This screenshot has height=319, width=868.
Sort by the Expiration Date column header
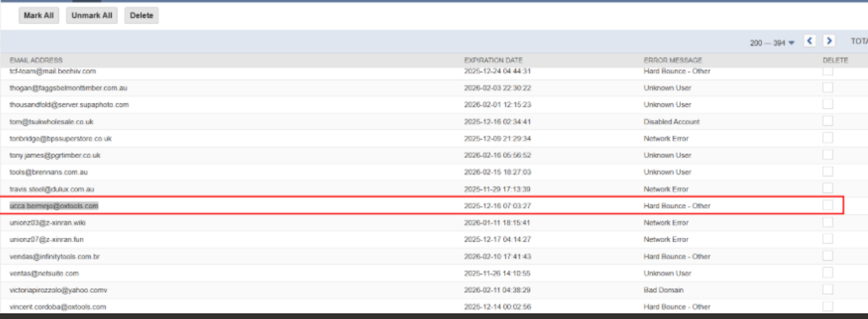pos(493,60)
